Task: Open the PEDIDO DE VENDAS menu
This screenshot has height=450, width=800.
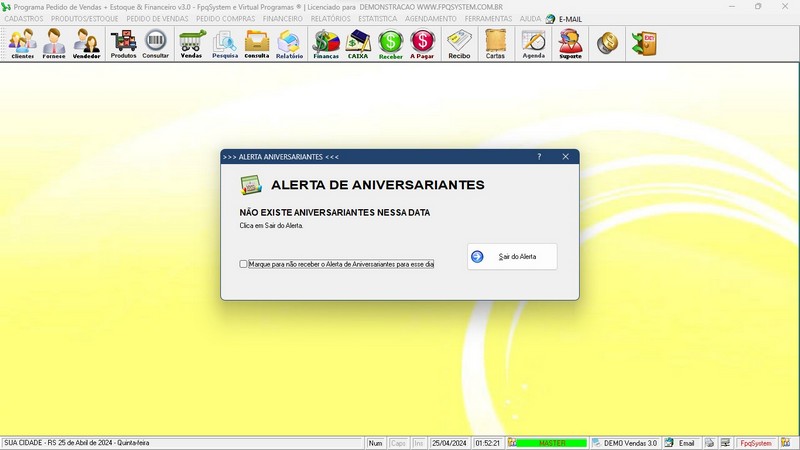Action: pos(157,19)
